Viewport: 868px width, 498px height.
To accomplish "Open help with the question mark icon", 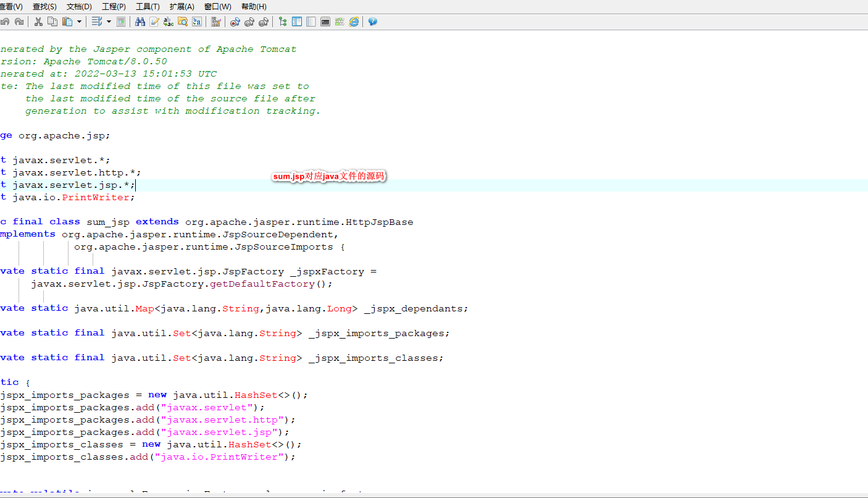I will pos(373,22).
